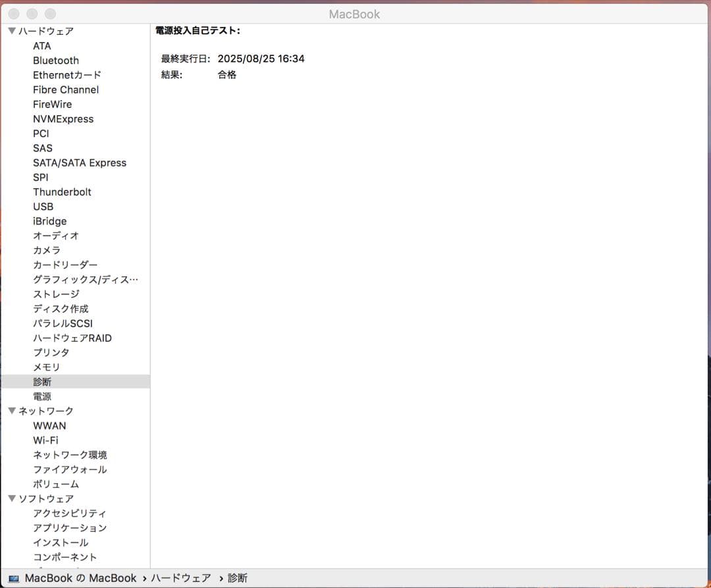The height and width of the screenshot is (588, 711).
Task: Open SATA/SATA Express entry
Action: point(80,163)
